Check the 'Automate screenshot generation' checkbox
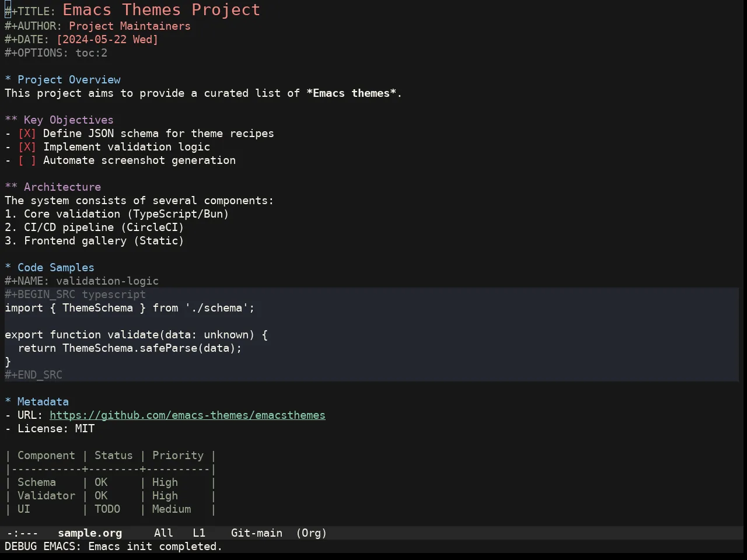Image resolution: width=747 pixels, height=560 pixels. (27, 160)
